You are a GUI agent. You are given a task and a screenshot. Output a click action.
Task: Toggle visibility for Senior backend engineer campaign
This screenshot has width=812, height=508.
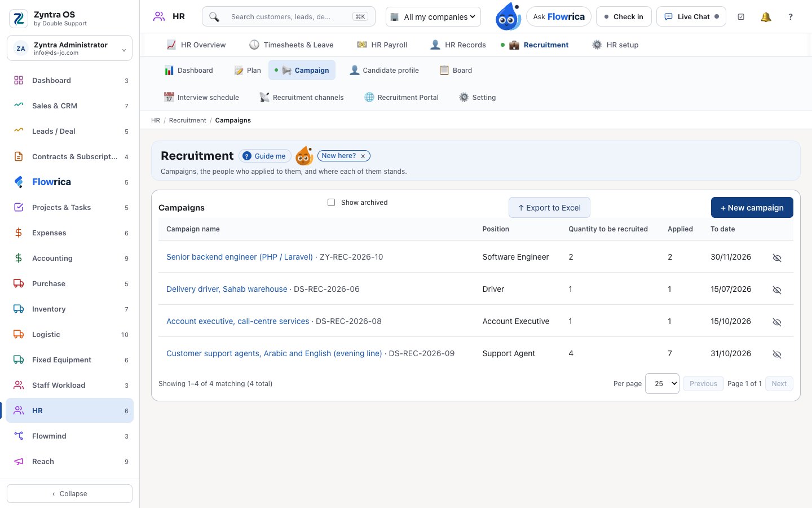777,257
